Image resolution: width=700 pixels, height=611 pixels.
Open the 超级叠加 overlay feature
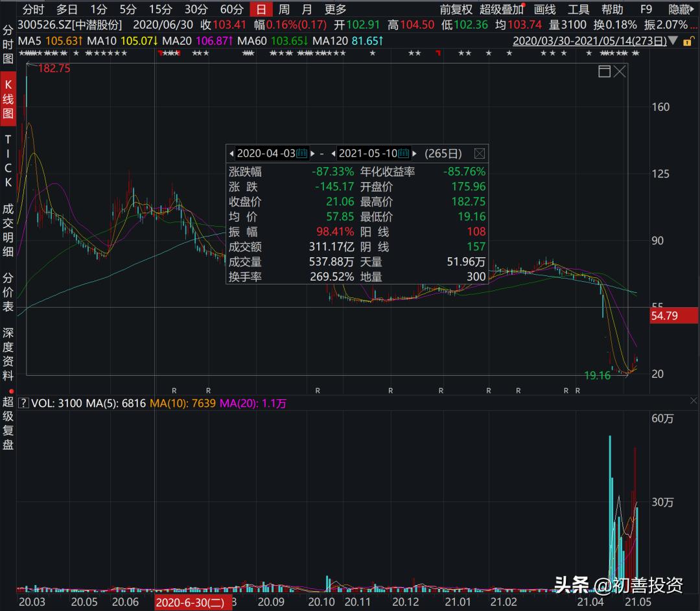[502, 9]
